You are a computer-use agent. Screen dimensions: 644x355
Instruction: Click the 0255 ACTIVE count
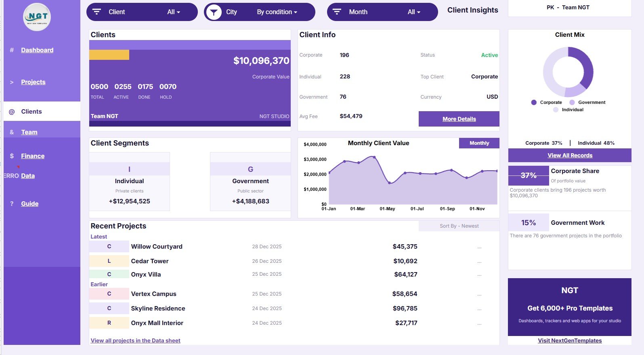(123, 87)
